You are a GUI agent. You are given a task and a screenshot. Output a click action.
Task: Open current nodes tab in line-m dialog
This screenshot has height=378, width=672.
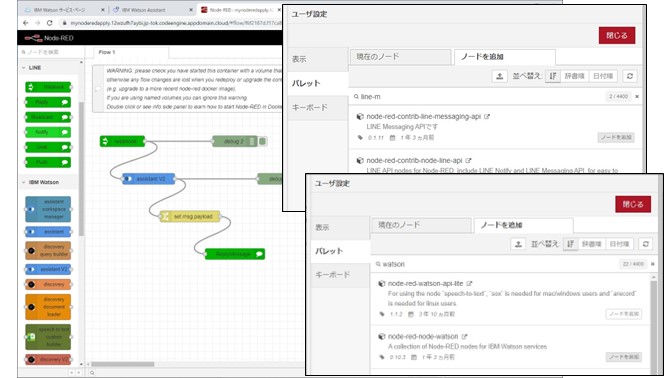tap(401, 57)
